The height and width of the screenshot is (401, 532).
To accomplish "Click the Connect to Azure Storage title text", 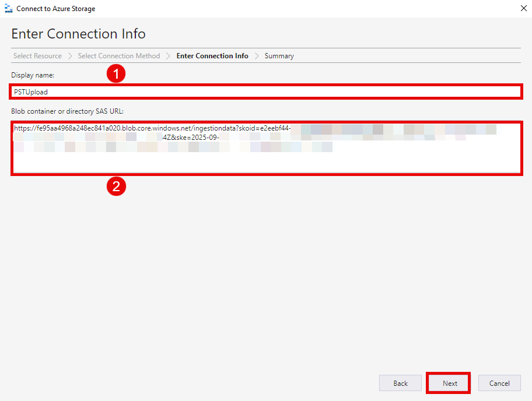I will (55, 9).
